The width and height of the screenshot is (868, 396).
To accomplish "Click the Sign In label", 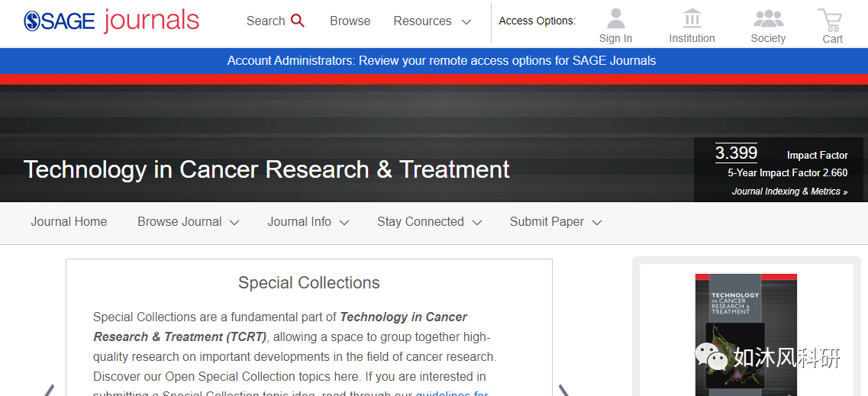I will 615,38.
